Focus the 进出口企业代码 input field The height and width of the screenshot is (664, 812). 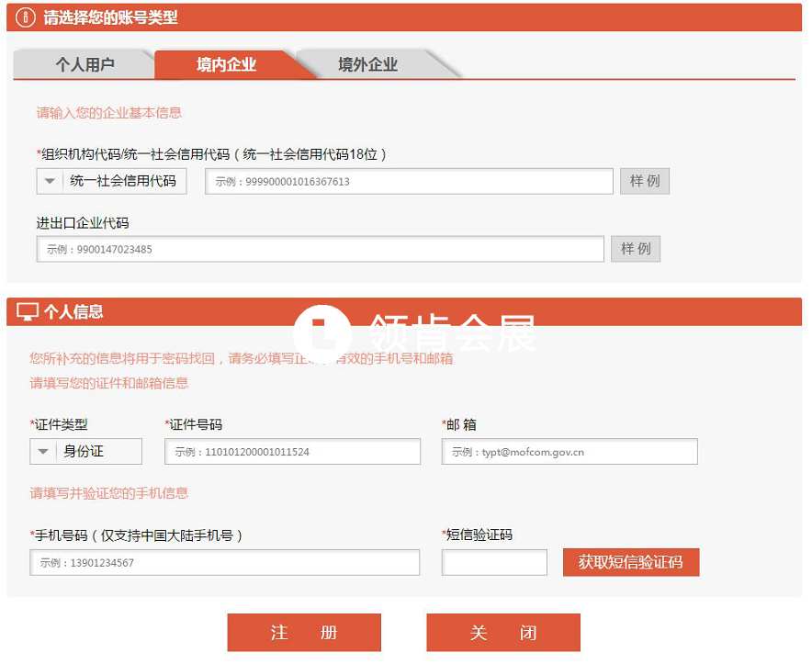(321, 249)
